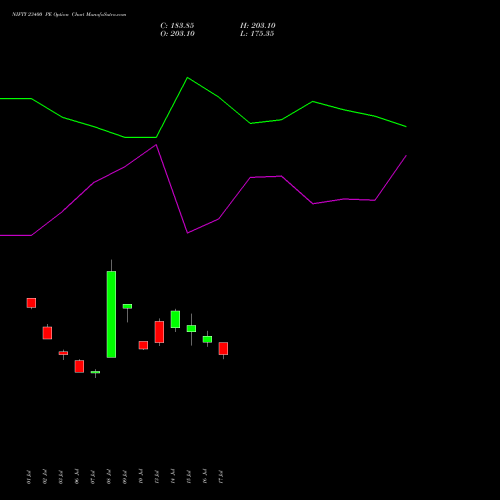Viewport: 500px width, 500px height.
Task: Select the last red candle on 17 Jul
Action: point(223,348)
